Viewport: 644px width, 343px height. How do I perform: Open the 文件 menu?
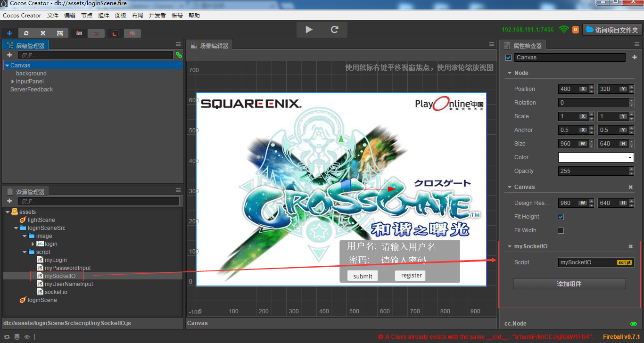(x=53, y=16)
